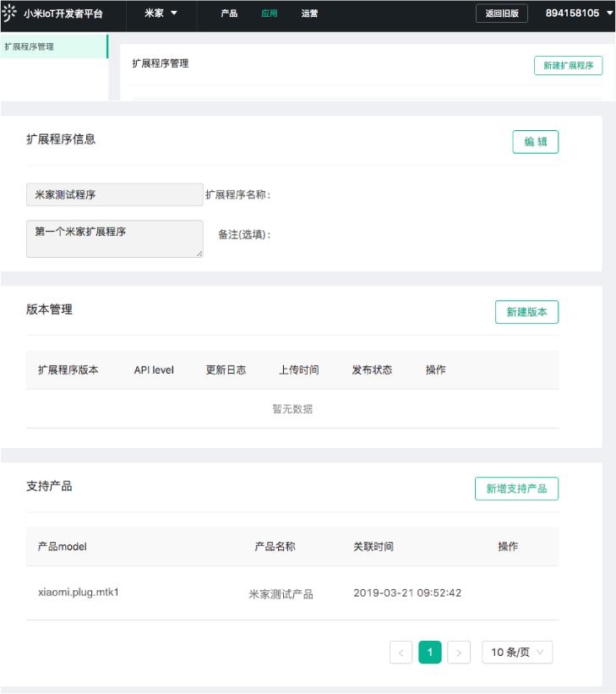Switch to the 产品 menu tab
This screenshot has height=694, width=616.
[x=229, y=14]
